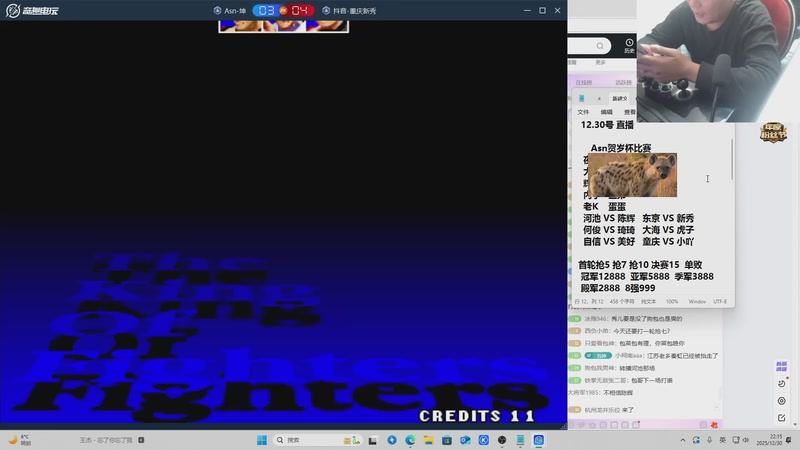Click the search field in the streaming app
Image resolution: width=800 pixels, height=450 pixels.
(589, 46)
